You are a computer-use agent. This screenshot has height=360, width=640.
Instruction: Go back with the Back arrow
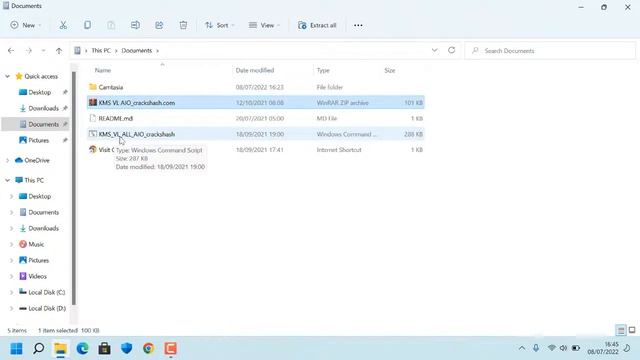[11, 51]
